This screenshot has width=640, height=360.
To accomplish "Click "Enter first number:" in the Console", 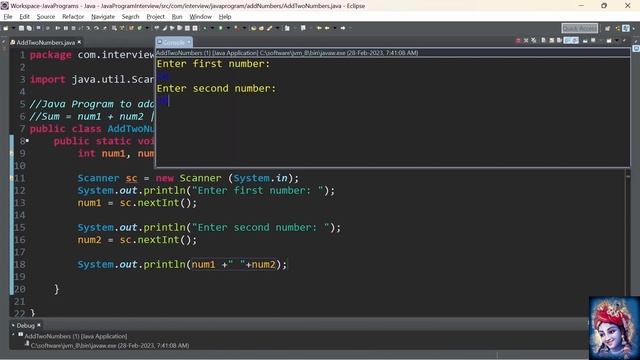I will pos(213,64).
